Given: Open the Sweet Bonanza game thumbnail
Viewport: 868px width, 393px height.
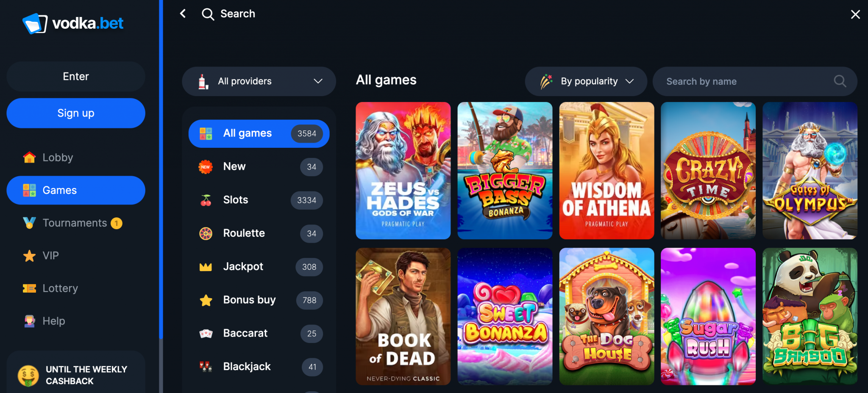Looking at the screenshot, I should click(x=505, y=316).
